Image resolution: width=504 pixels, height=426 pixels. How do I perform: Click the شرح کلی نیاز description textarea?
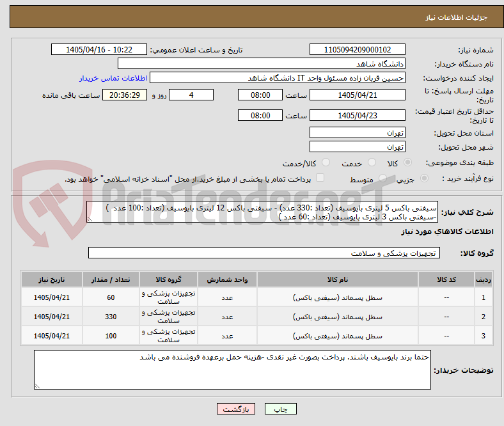coord(262,212)
